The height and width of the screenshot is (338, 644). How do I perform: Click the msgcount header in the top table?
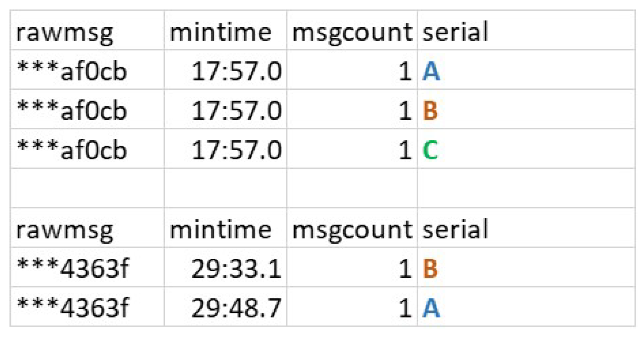point(352,32)
